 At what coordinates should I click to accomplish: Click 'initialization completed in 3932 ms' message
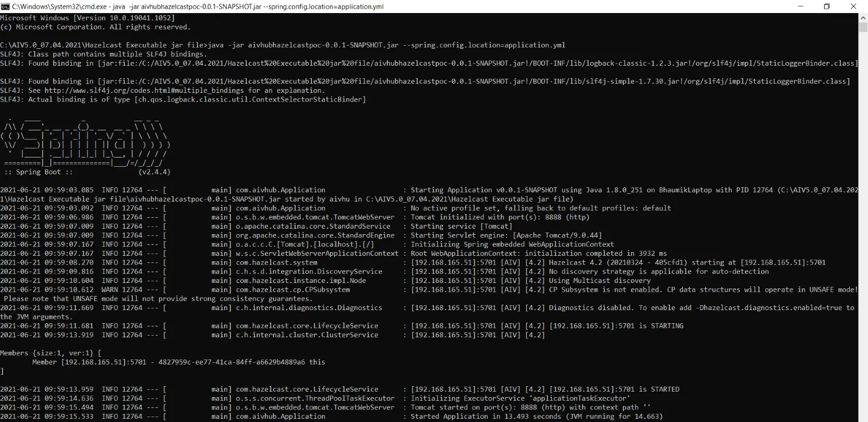click(596, 254)
